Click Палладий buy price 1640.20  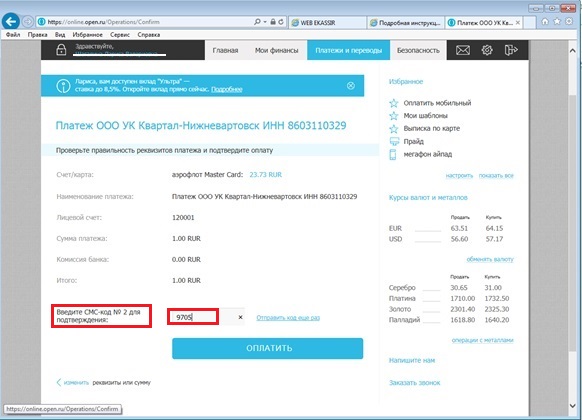pyautogui.click(x=497, y=320)
